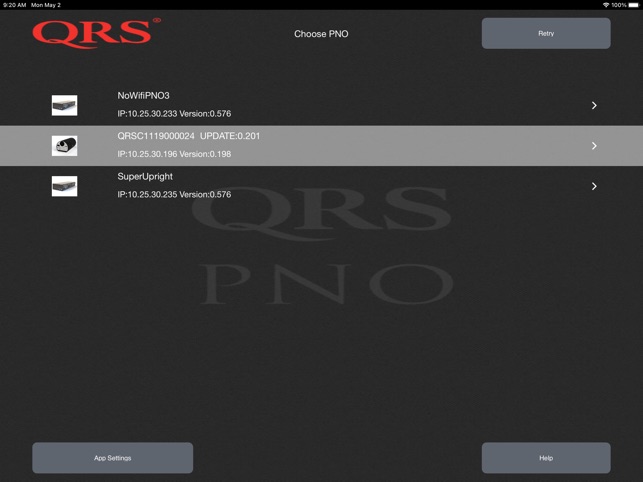Open QRSC1119000024 via its chevron arrow
Image resolution: width=643 pixels, height=482 pixels.
point(594,146)
